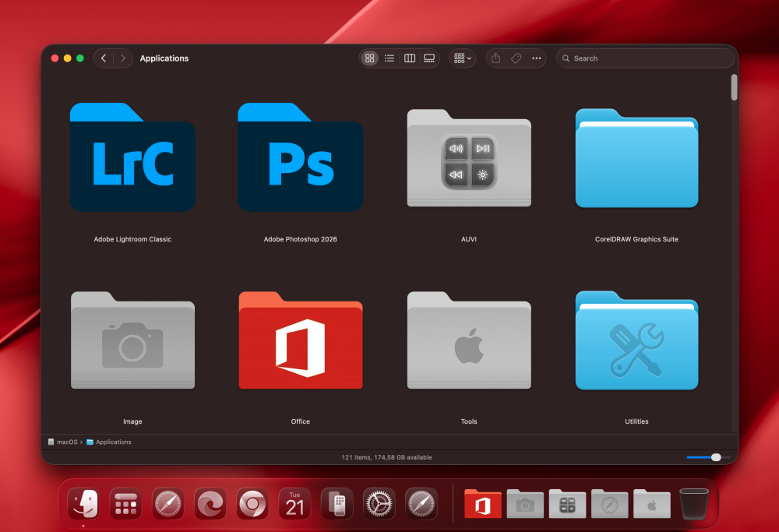Open the Adobe Photoshop 2026 folder icon
Viewport: 779px width, 532px height.
301,157
